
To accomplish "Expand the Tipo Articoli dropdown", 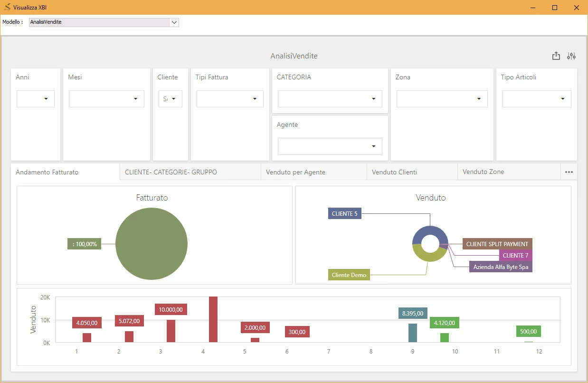I will [537, 99].
